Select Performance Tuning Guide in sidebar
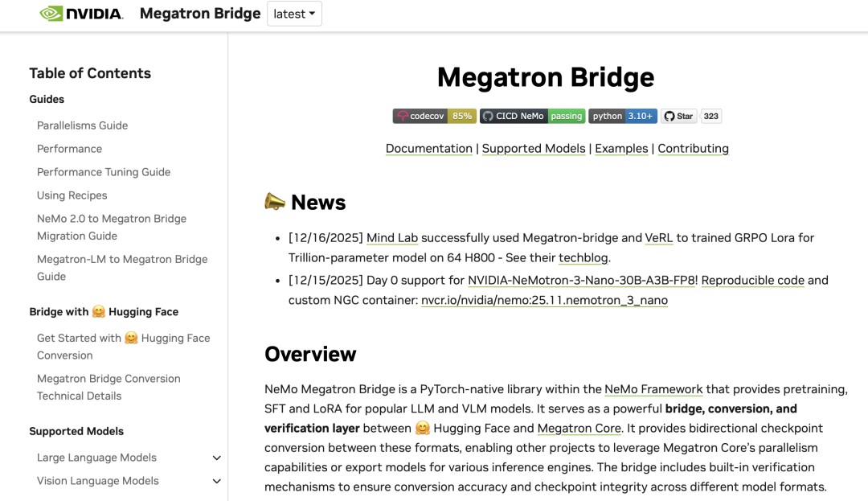Image resolution: width=868 pixels, height=501 pixels. pos(104,172)
